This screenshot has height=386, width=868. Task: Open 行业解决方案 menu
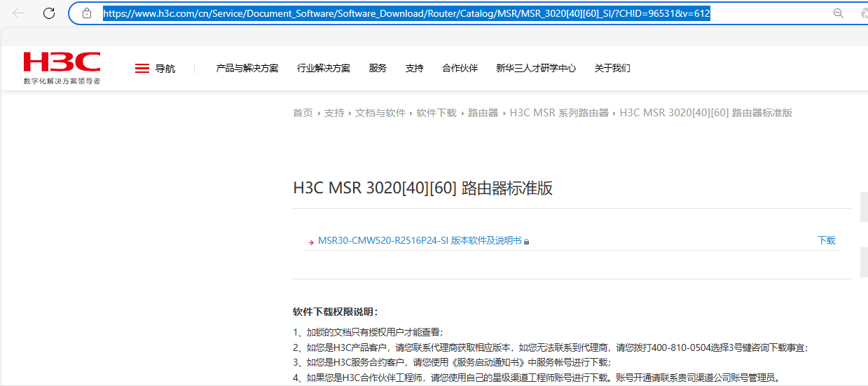click(x=324, y=68)
